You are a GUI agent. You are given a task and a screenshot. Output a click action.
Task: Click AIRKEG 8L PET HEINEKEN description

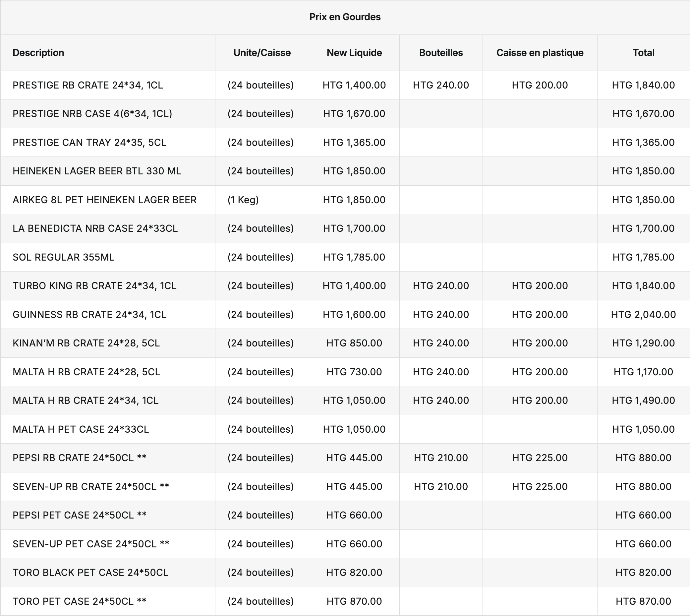click(x=105, y=200)
